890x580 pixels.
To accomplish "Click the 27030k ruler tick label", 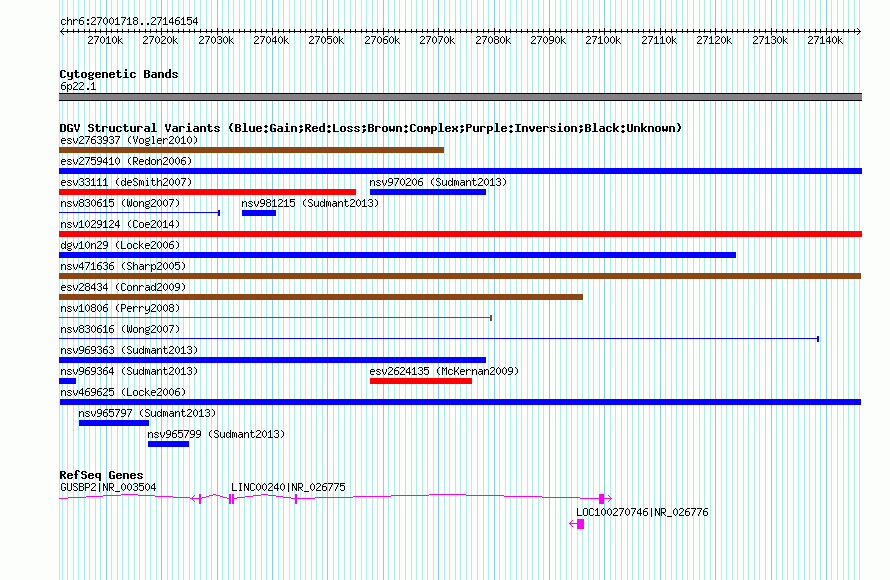I will click(x=216, y=40).
